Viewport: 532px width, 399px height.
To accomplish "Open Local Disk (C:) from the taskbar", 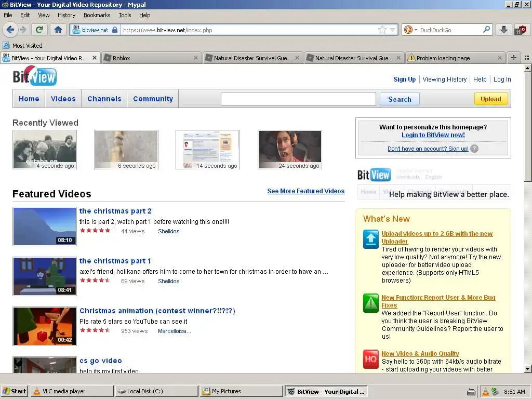I will click(156, 391).
